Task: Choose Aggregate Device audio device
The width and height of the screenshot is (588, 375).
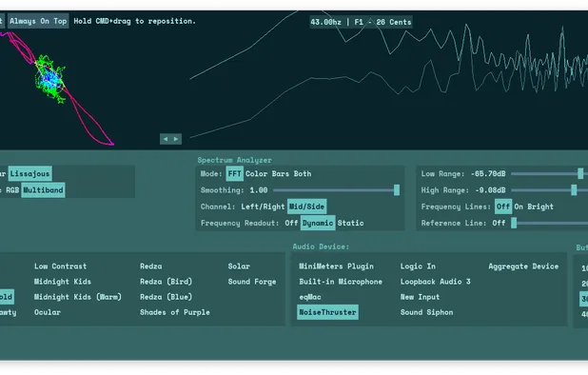Action: [x=523, y=266]
